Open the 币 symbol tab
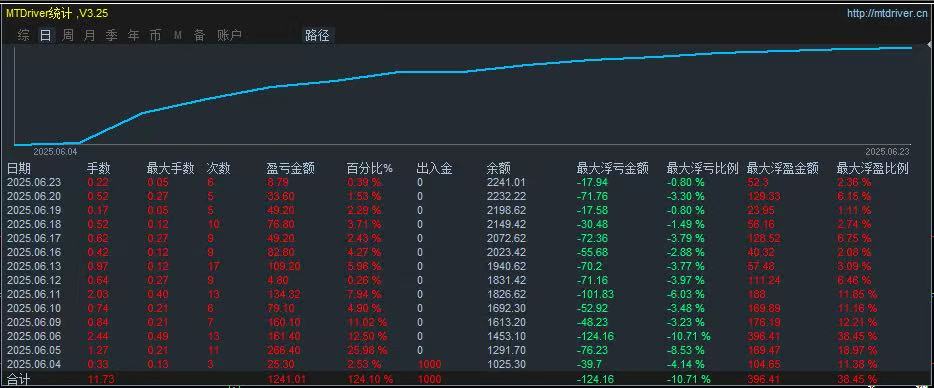Screen dimensions: 934x388 click(x=155, y=35)
